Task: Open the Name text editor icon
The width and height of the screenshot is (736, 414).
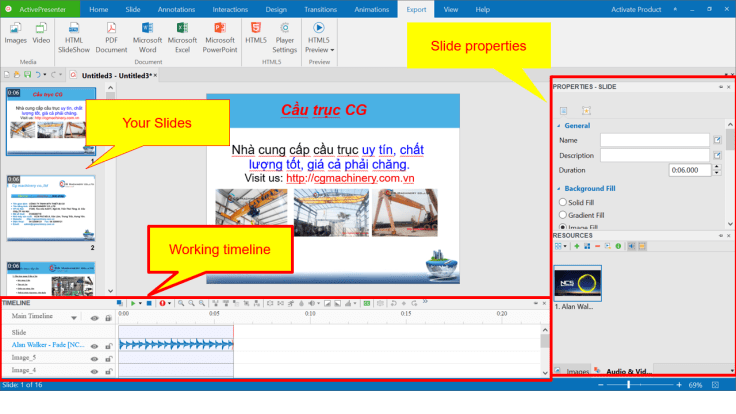Action: (717, 140)
